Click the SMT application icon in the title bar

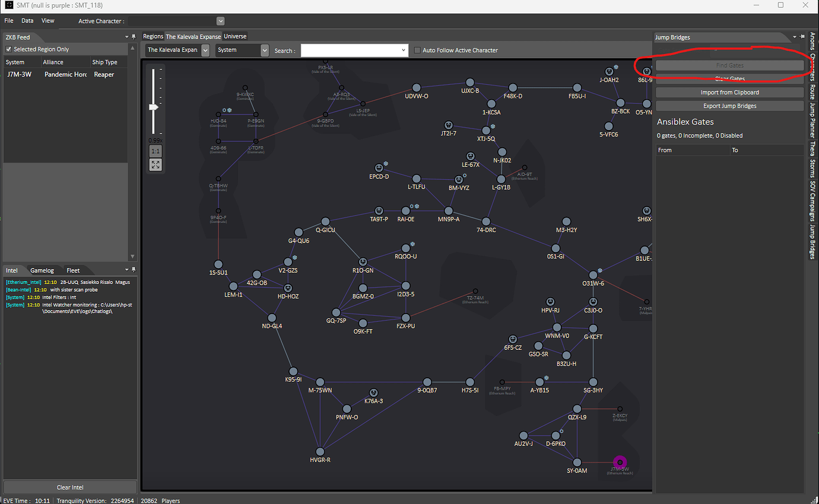[x=8, y=5]
